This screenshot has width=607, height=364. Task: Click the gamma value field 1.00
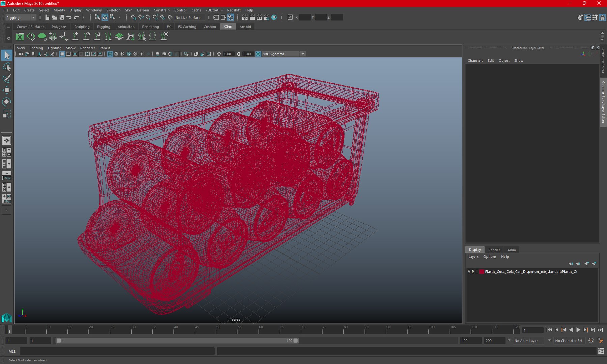248,54
